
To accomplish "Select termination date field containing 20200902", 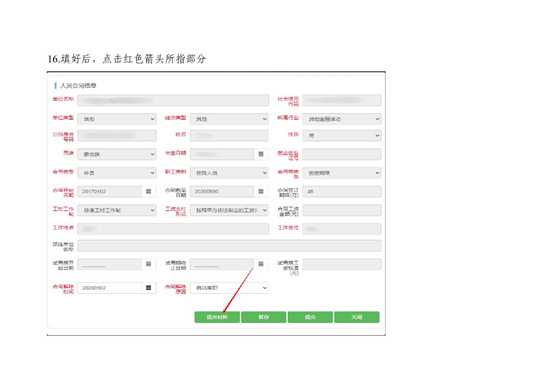I will click(110, 288).
